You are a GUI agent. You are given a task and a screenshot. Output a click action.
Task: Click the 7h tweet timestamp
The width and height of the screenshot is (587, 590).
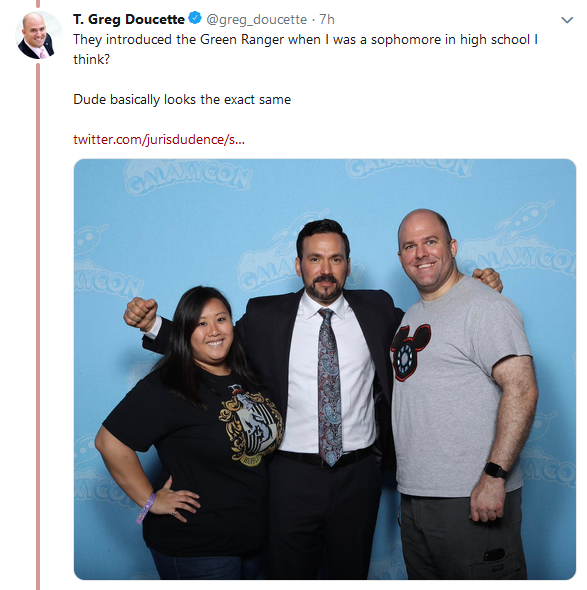point(327,19)
